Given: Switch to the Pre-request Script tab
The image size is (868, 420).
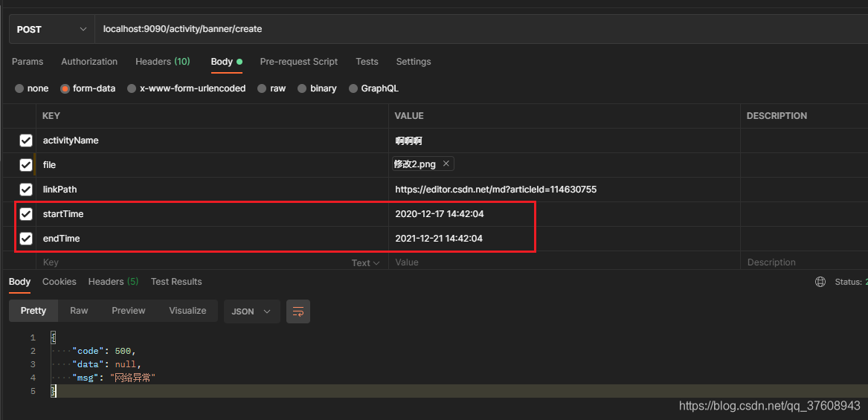Looking at the screenshot, I should [299, 62].
